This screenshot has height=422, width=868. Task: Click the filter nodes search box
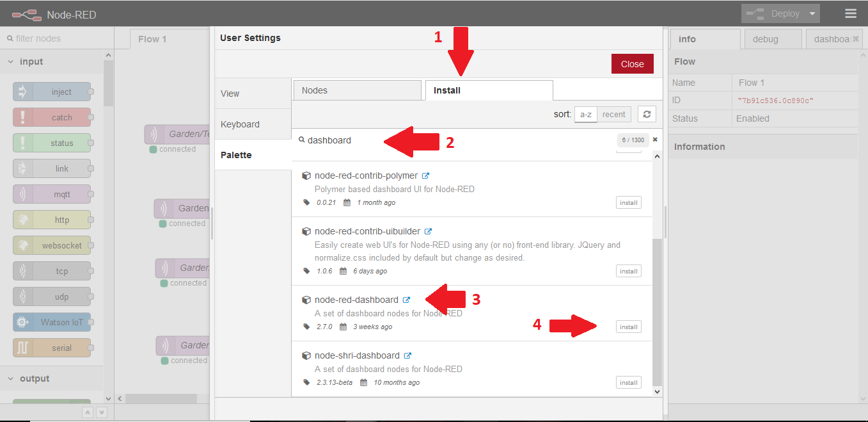click(58, 38)
